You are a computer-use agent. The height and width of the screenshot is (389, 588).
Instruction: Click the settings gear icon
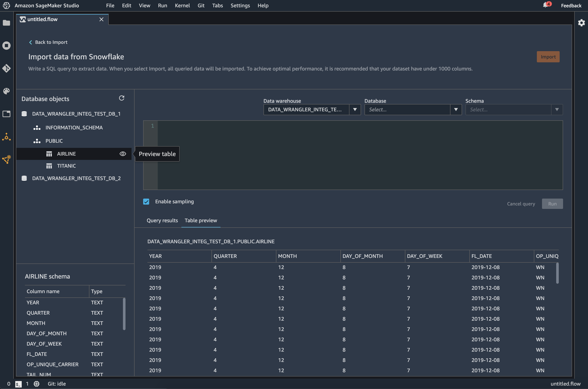pos(581,23)
